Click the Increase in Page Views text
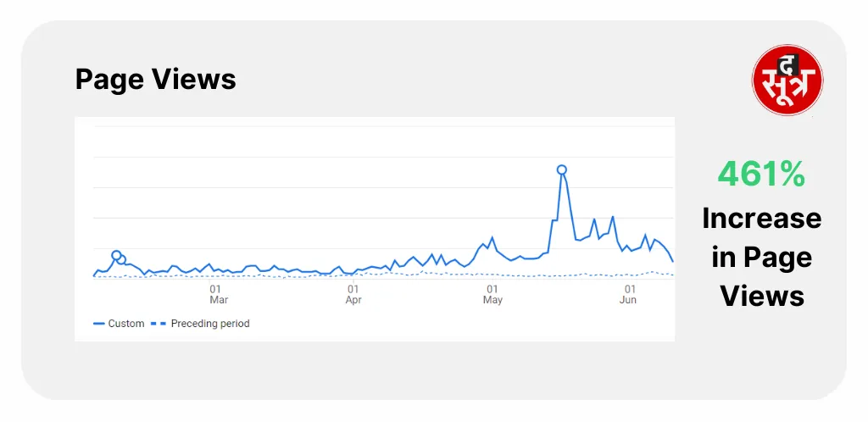 point(762,257)
